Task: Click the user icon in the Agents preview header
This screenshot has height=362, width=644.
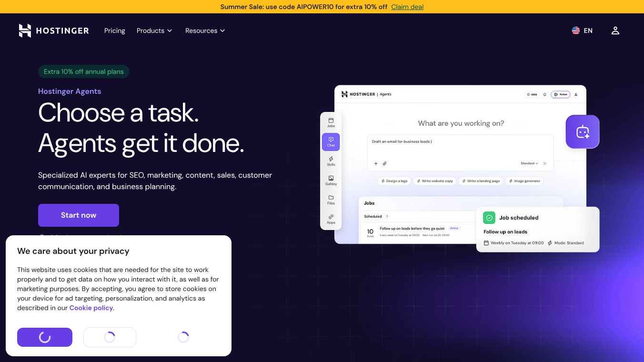Action: pos(576,94)
